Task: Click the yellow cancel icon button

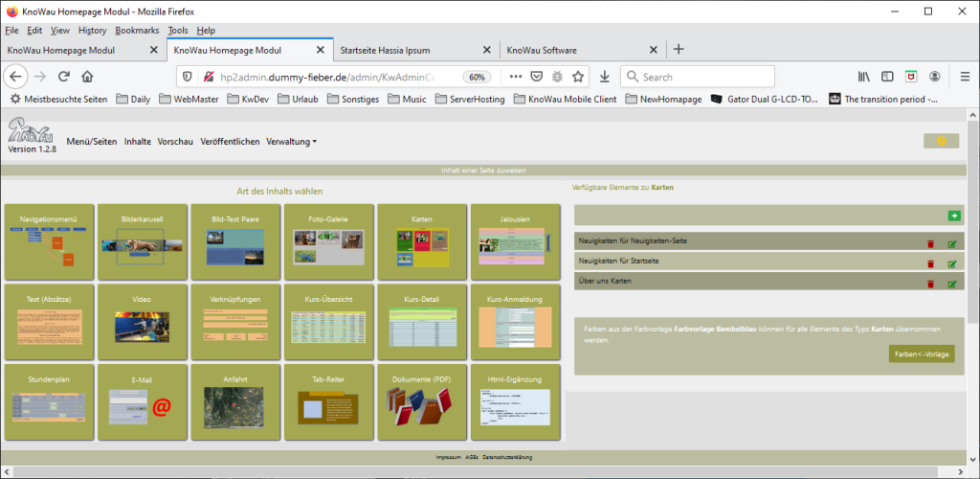Action: 940,141
